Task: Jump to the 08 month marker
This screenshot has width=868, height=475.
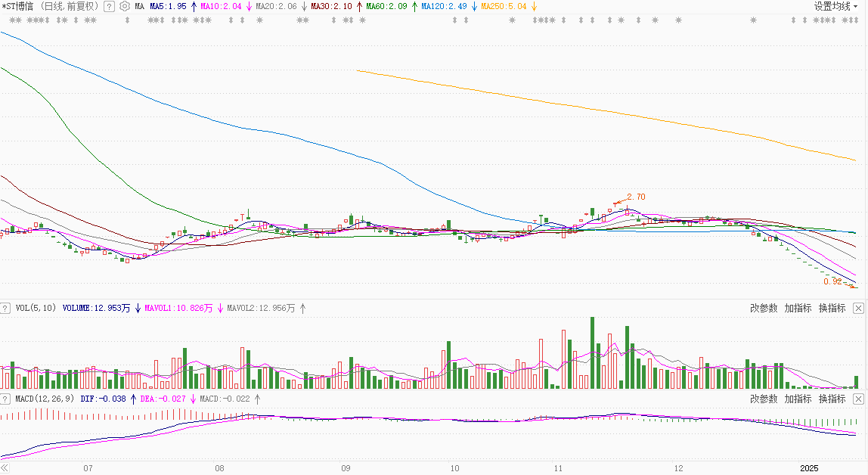Action: (x=220, y=468)
